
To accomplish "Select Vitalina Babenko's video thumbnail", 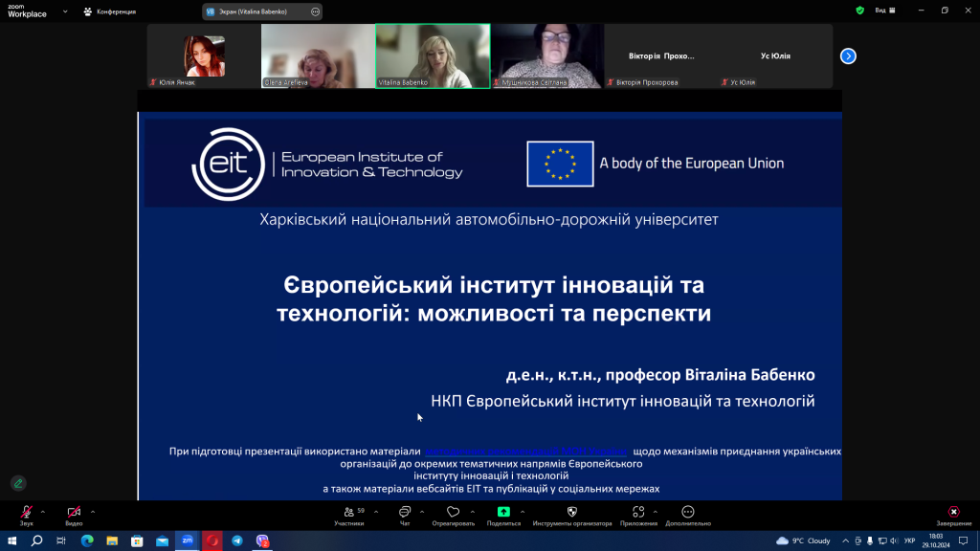I will (433, 56).
